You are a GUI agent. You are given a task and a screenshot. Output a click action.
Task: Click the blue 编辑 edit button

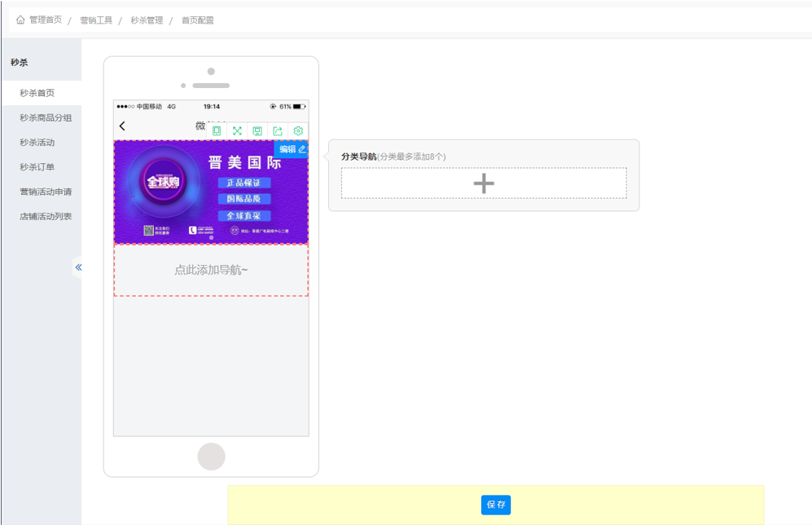pos(292,149)
